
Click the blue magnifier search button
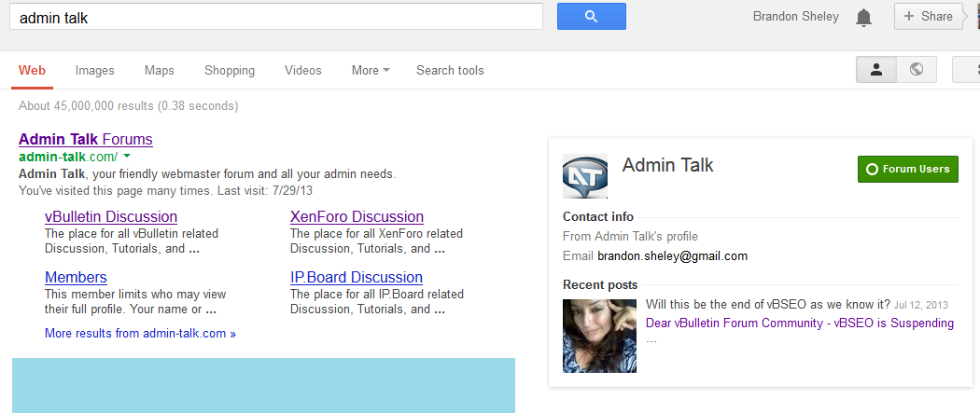pyautogui.click(x=591, y=17)
